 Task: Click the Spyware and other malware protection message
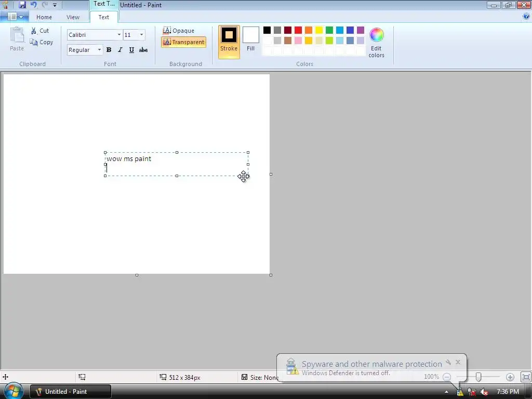[x=372, y=364]
